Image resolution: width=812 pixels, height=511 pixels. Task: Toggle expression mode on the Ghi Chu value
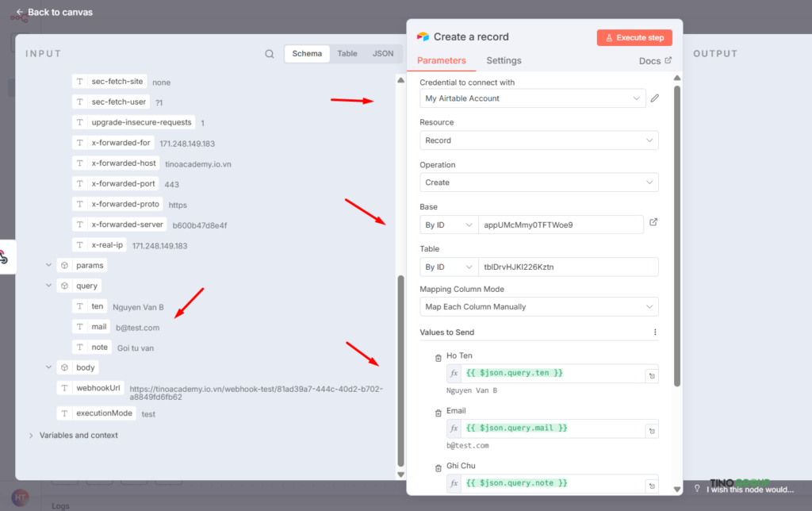point(652,482)
